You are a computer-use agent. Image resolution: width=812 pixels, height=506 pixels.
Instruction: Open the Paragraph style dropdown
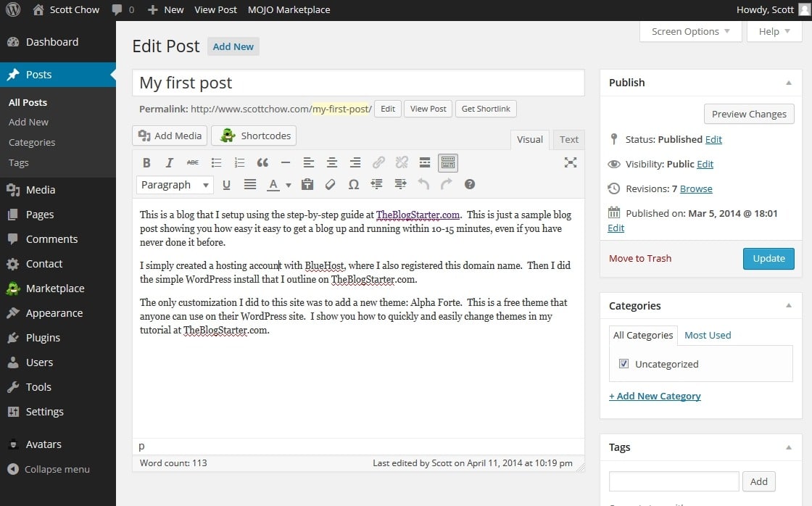[x=174, y=185]
